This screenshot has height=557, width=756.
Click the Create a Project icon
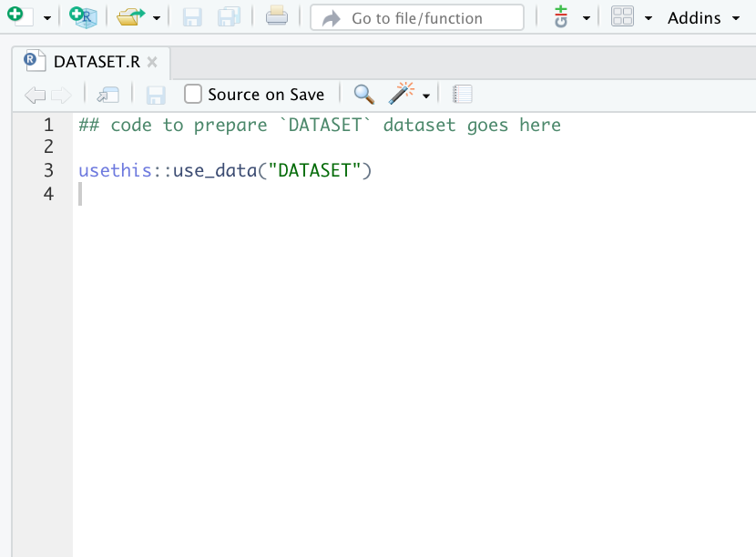(83, 17)
